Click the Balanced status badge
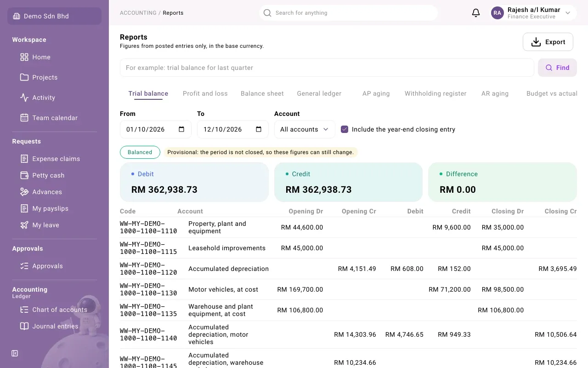This screenshot has width=588, height=368. [140, 152]
